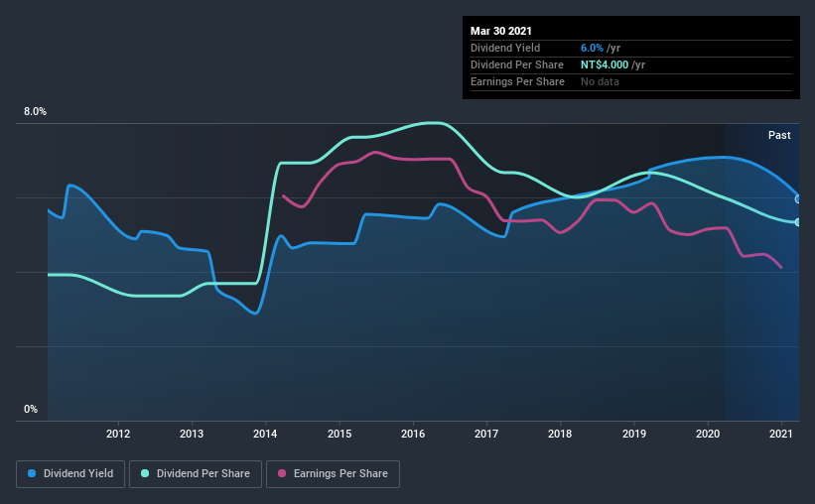
Task: Select the 2012 label on the time axis
Action: coord(118,434)
